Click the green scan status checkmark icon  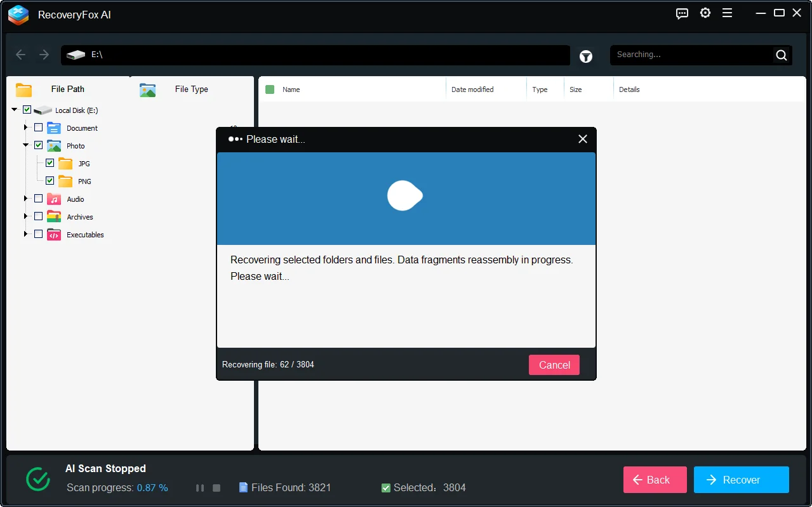coord(37,480)
